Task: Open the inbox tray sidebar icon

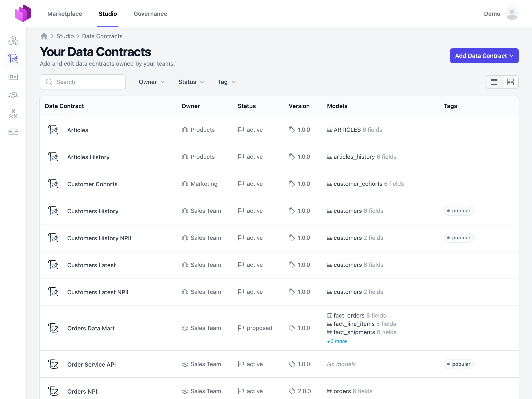Action: (13, 132)
